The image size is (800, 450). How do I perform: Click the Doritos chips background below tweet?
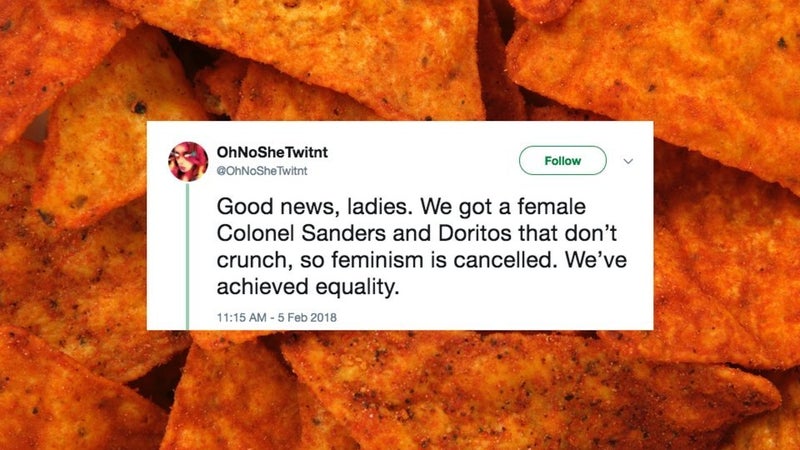(x=400, y=390)
